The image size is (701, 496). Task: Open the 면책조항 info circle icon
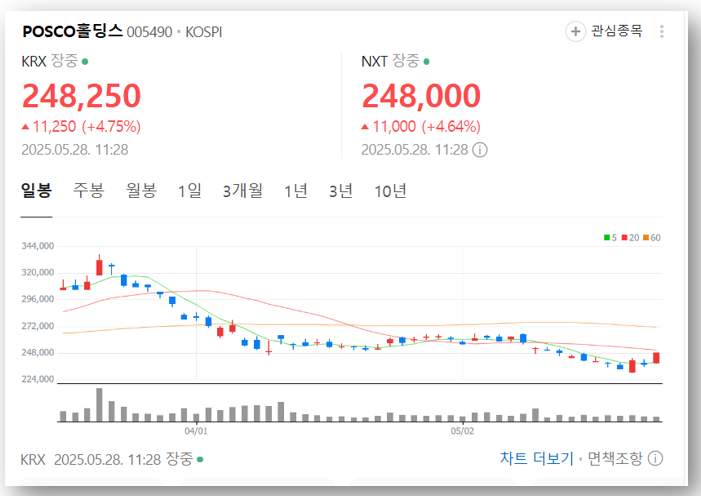pos(655,458)
